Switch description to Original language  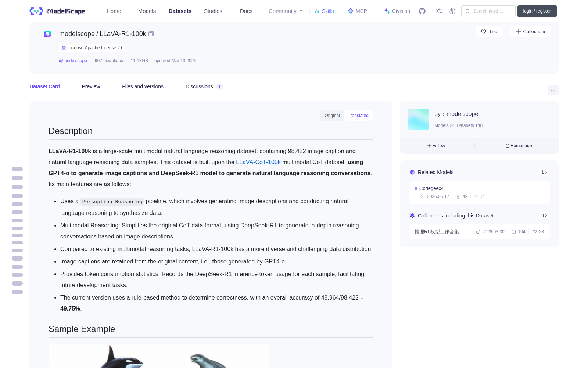coord(332,116)
